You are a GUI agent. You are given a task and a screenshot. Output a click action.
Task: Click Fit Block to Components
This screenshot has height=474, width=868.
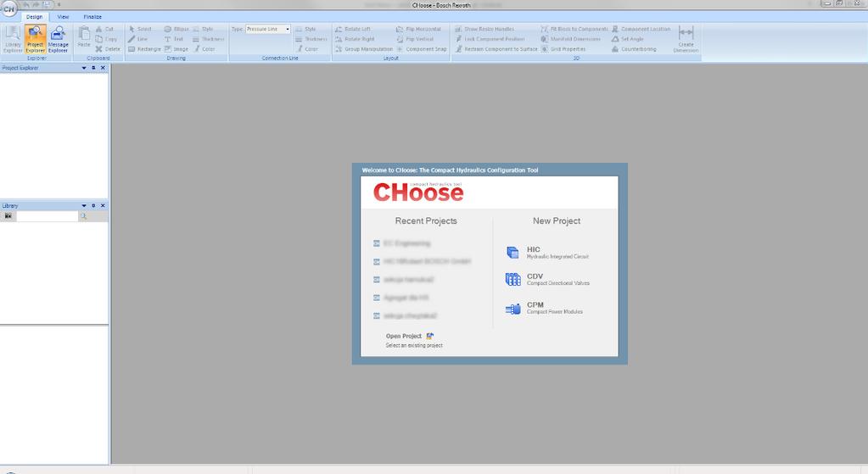[x=574, y=29]
